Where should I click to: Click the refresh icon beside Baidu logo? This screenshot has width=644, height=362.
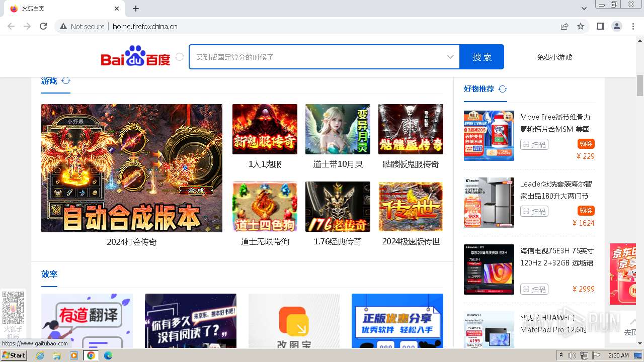179,57
